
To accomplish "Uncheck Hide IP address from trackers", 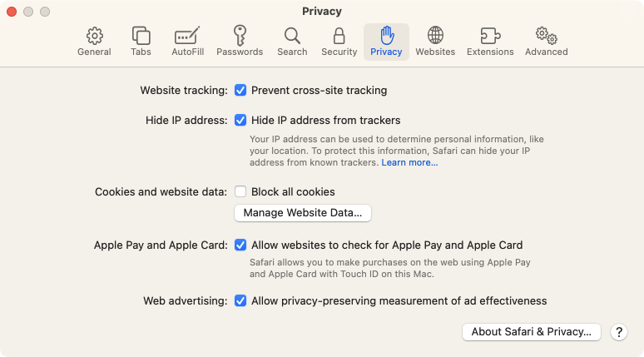I will click(x=240, y=120).
